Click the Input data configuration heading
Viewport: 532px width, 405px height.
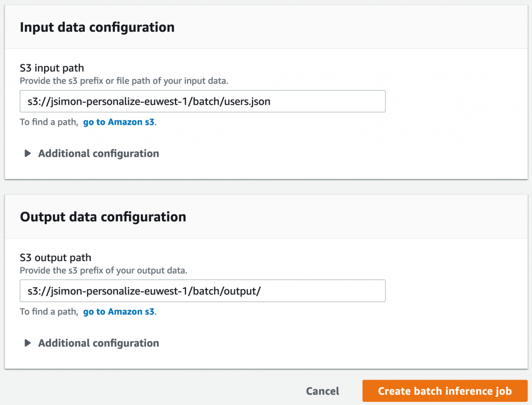tap(97, 28)
